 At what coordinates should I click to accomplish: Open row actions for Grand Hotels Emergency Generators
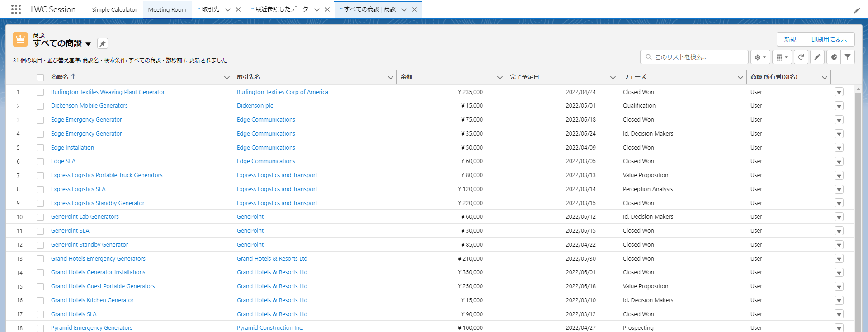(839, 259)
